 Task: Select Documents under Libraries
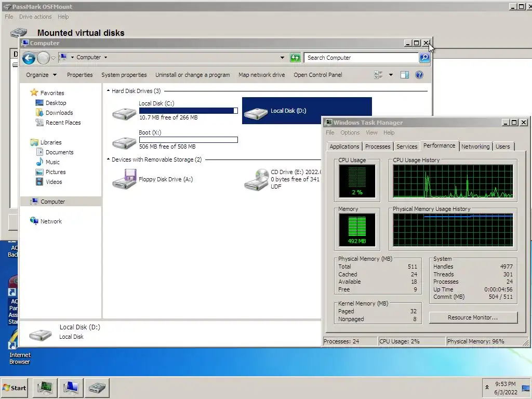click(x=59, y=152)
